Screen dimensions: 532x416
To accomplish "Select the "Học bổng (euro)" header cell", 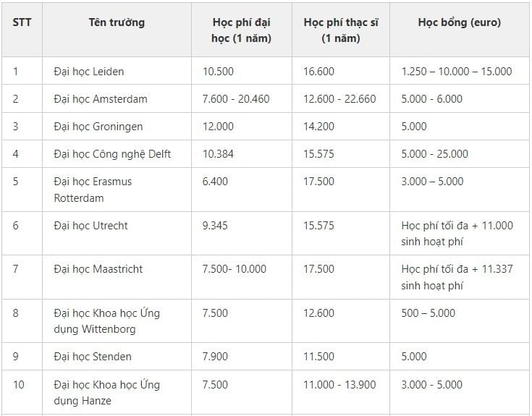I will tap(459, 22).
